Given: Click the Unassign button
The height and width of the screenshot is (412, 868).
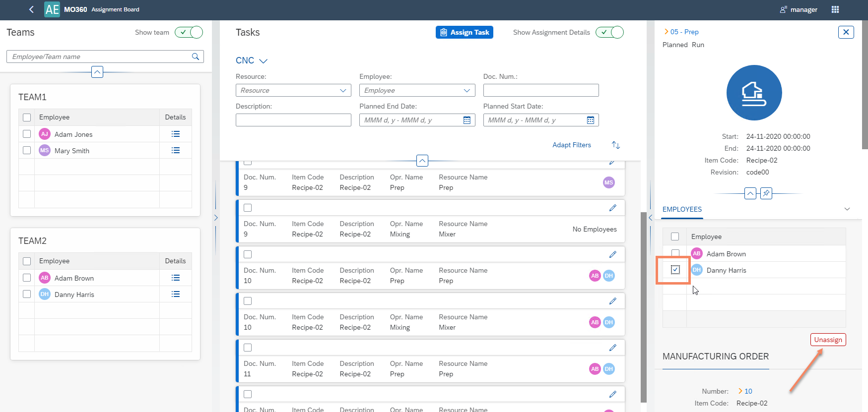Looking at the screenshot, I should pyautogui.click(x=828, y=340).
